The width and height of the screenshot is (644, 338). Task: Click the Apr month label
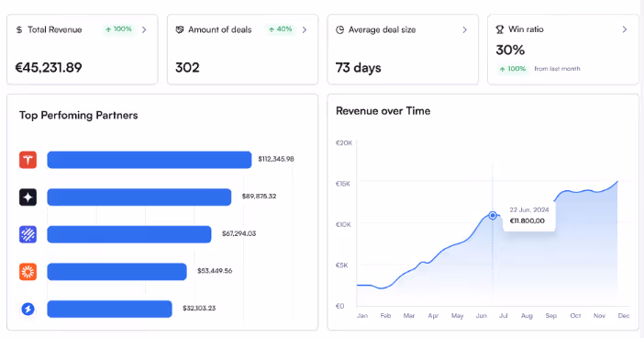pos(433,316)
